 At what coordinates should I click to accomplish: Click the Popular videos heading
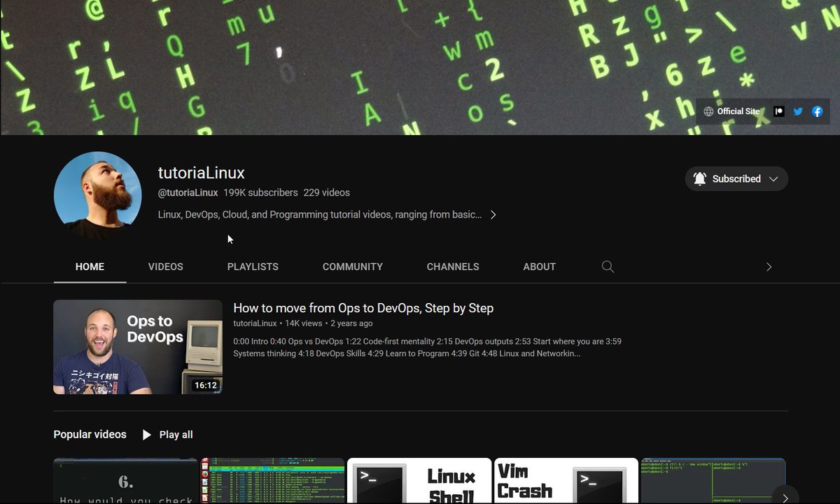(90, 435)
